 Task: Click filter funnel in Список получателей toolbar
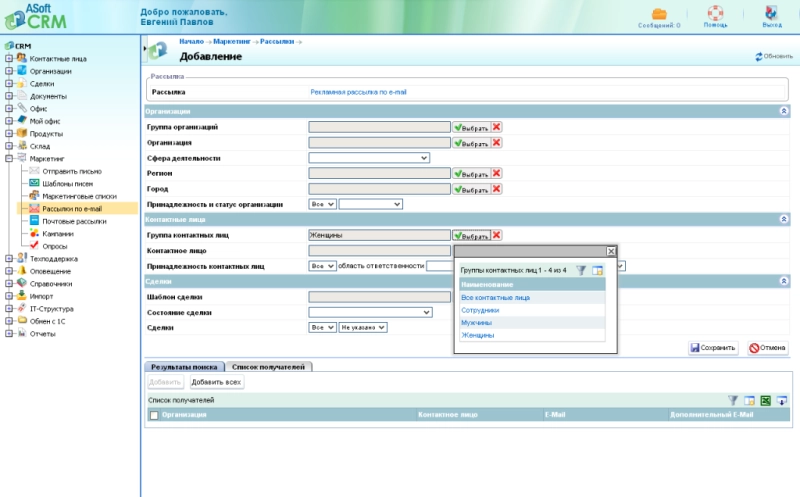[x=733, y=400]
